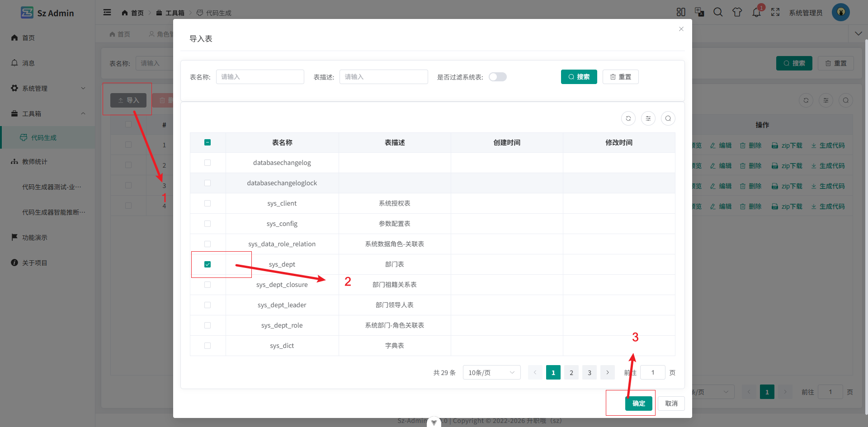Check the sys_dept_closure row checkbox
This screenshot has width=868, height=427.
click(208, 285)
